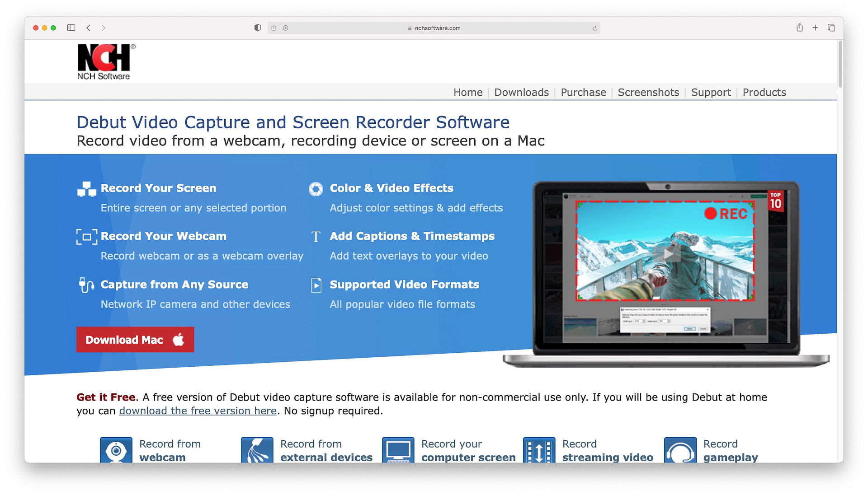Click the Purchase navigation tab

tap(584, 92)
